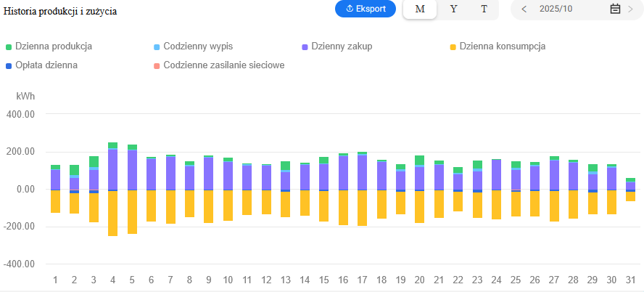Switch to the M monthly tab
Screen dimensions: 644x292
[x=420, y=9]
